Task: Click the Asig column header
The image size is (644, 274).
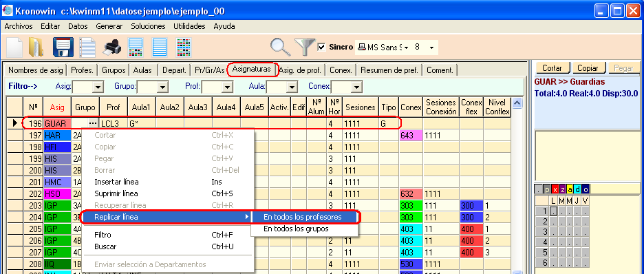Action: click(x=57, y=107)
